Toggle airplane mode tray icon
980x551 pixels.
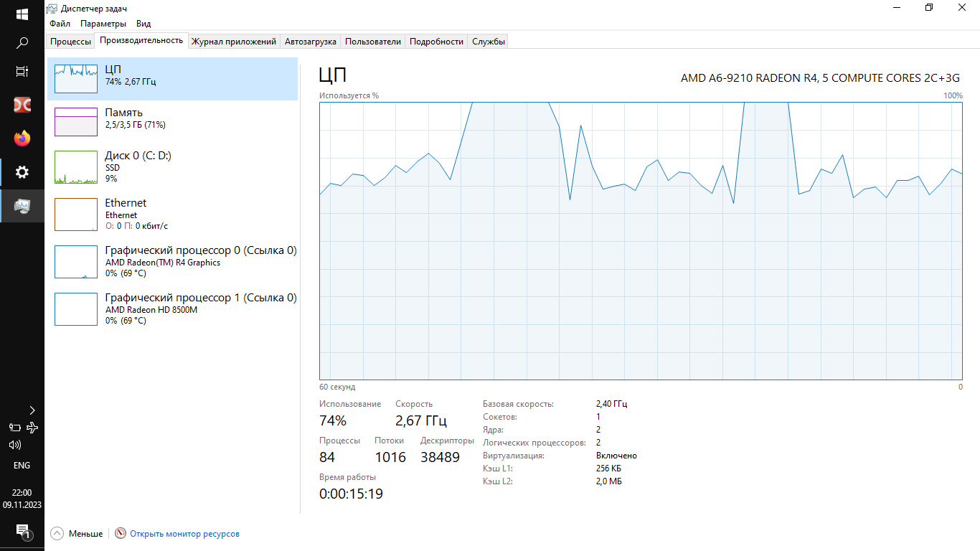pyautogui.click(x=32, y=428)
